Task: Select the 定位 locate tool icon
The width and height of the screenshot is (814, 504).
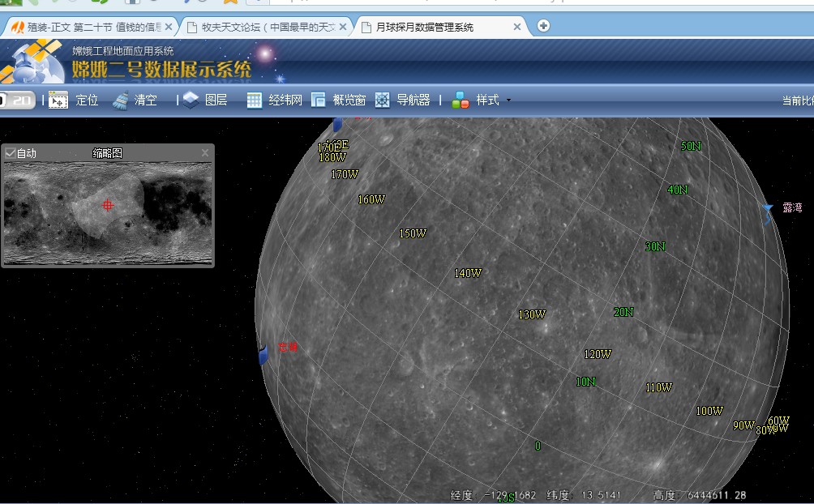Action: click(x=58, y=100)
